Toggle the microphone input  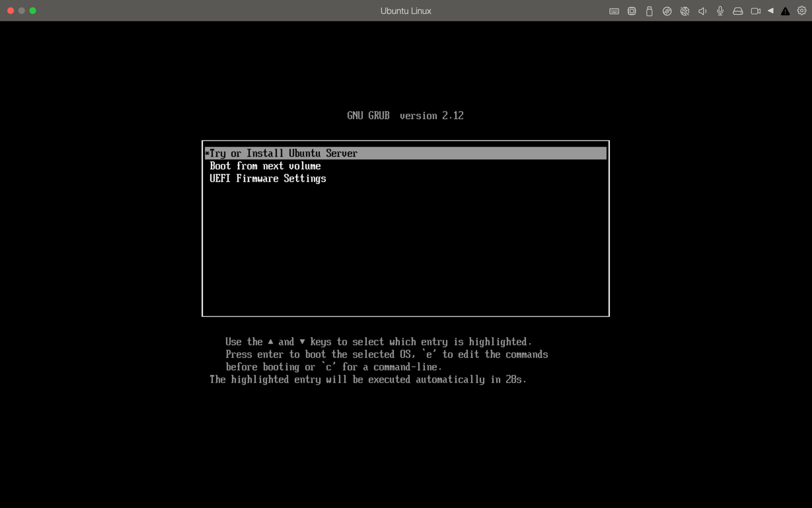coord(720,11)
